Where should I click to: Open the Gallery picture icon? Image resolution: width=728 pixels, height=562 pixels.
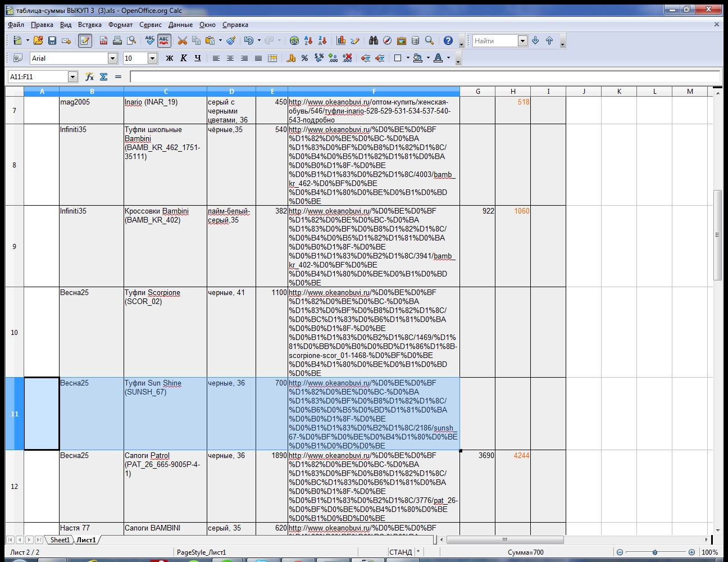coord(402,40)
